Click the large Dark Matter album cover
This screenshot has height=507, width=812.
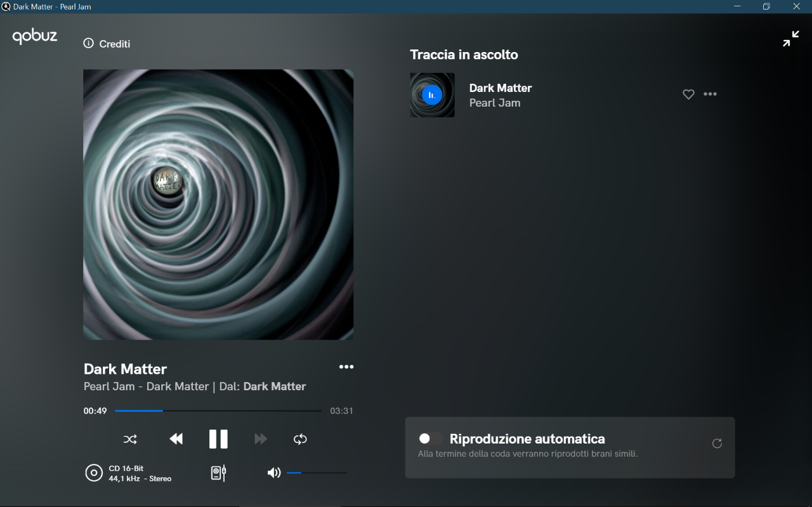pyautogui.click(x=218, y=204)
